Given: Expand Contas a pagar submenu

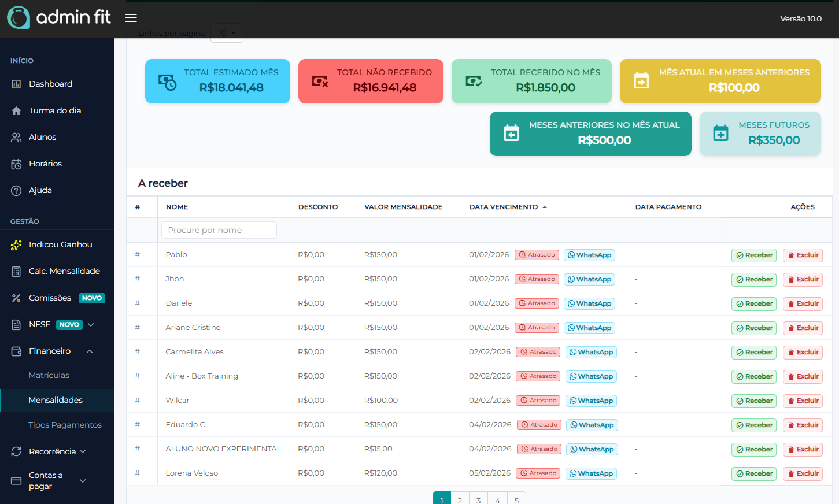Looking at the screenshot, I should pyautogui.click(x=83, y=480).
